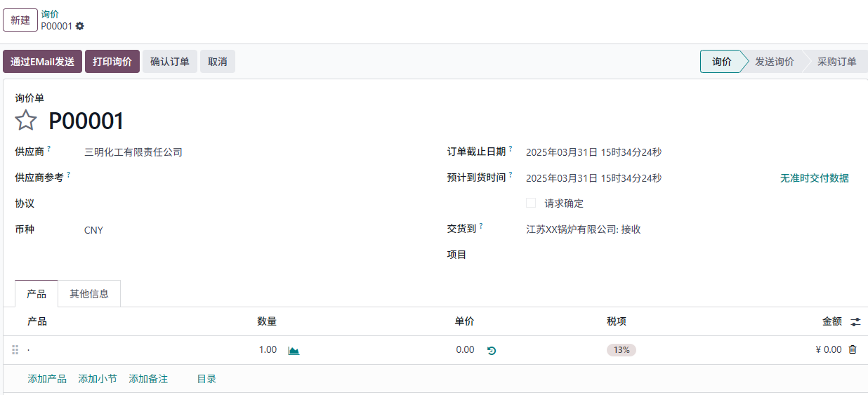Viewport: 868px width, 395px height.
Task: Open the column visibility settings icon
Action: [855, 321]
